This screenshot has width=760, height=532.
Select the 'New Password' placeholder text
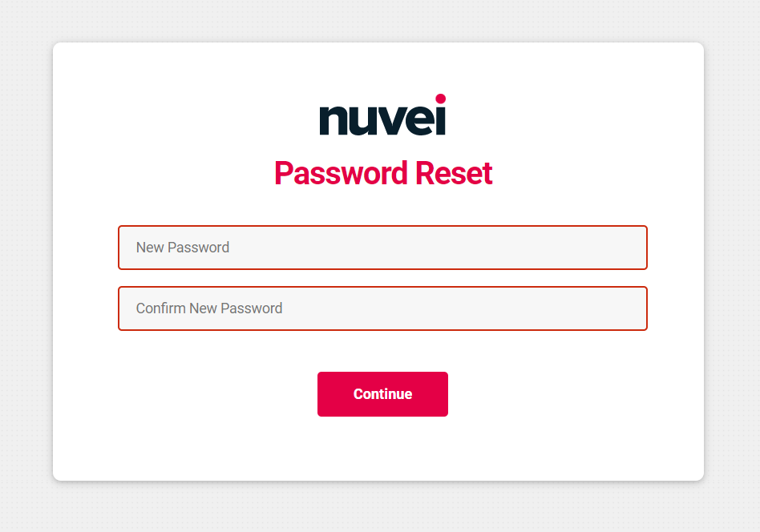(x=183, y=248)
